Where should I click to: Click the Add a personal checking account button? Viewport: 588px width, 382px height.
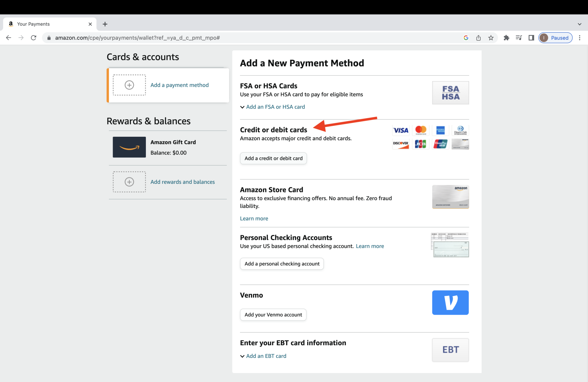[281, 263]
